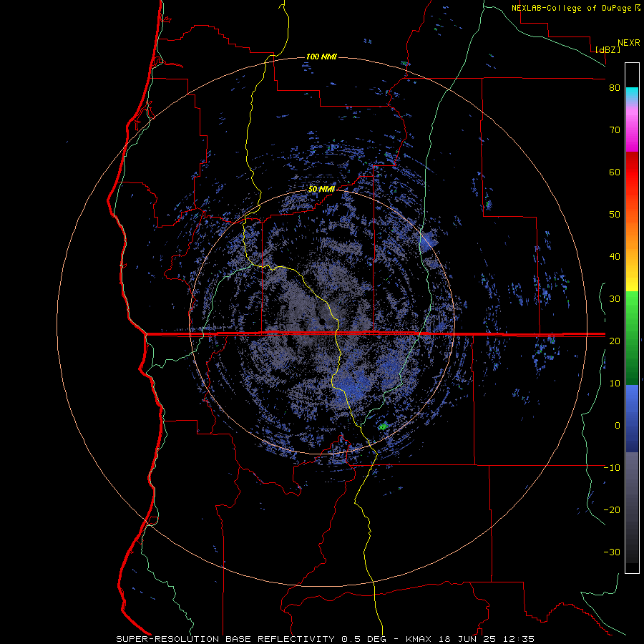Click SUPER-RESOLUTION BASE REFLECTIVITY caption text

pos(225,639)
